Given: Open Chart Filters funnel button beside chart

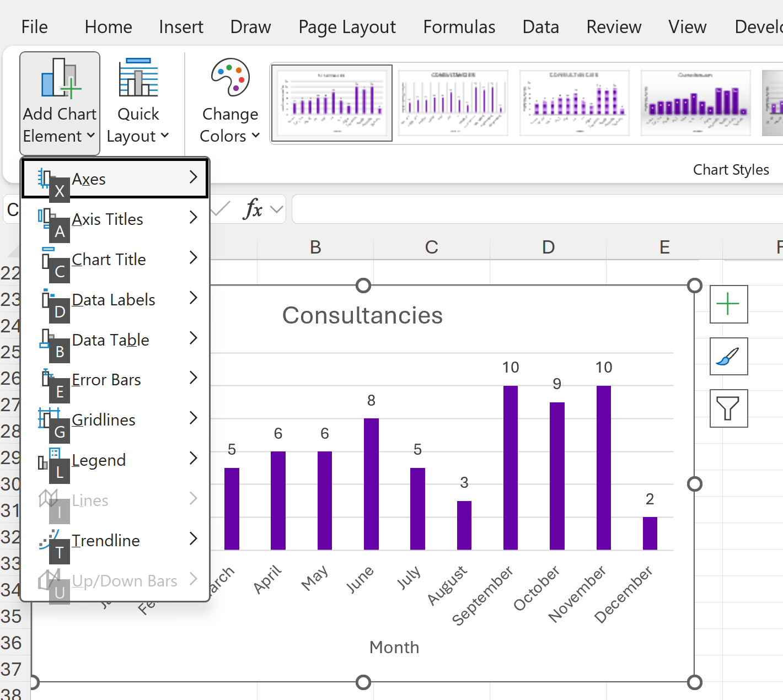Looking at the screenshot, I should (x=728, y=408).
